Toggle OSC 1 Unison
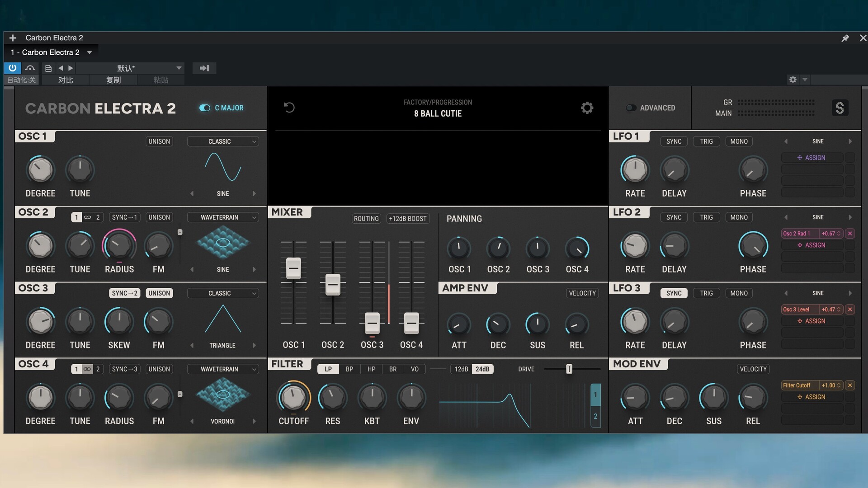Image resolution: width=868 pixels, height=488 pixels. 159,141
